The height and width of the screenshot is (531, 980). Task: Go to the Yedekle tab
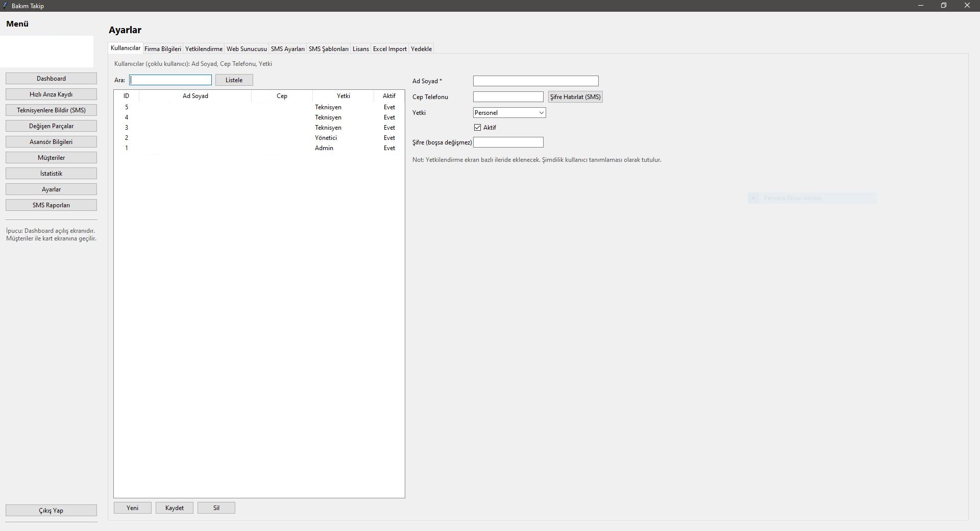pyautogui.click(x=421, y=49)
